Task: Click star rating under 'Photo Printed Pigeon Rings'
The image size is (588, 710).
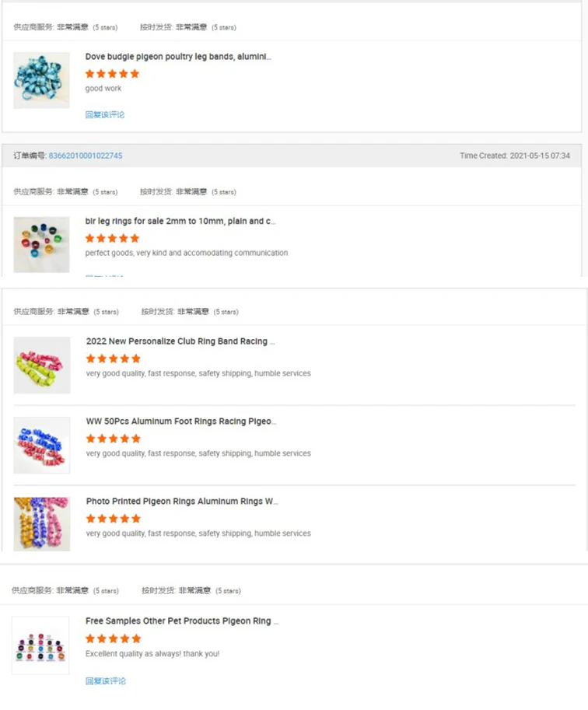Action: (x=114, y=519)
